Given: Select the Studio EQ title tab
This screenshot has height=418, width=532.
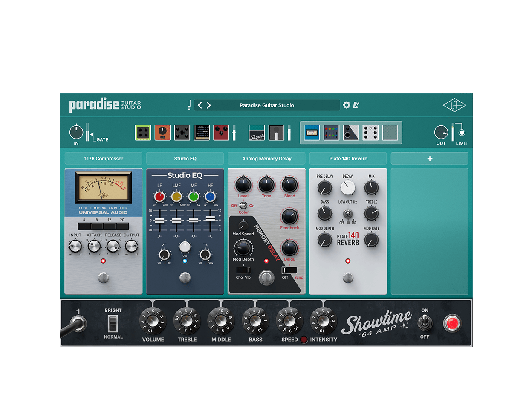Looking at the screenshot, I should (x=185, y=158).
